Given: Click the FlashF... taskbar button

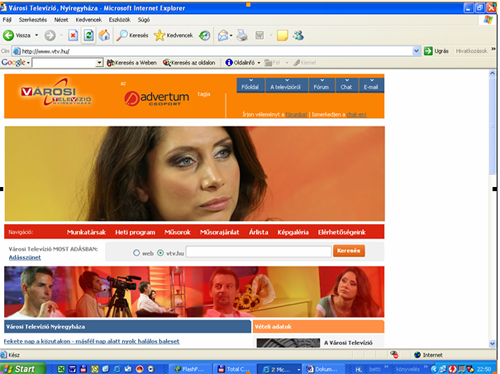Looking at the screenshot, I should coord(190,369).
